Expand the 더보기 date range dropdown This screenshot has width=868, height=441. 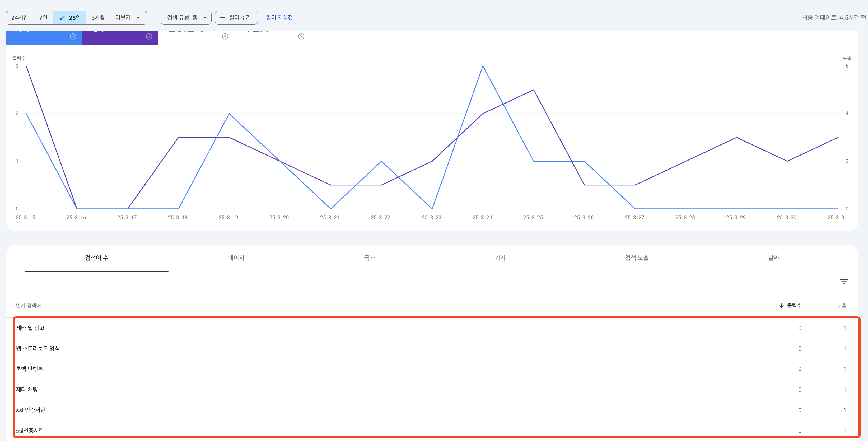(128, 17)
